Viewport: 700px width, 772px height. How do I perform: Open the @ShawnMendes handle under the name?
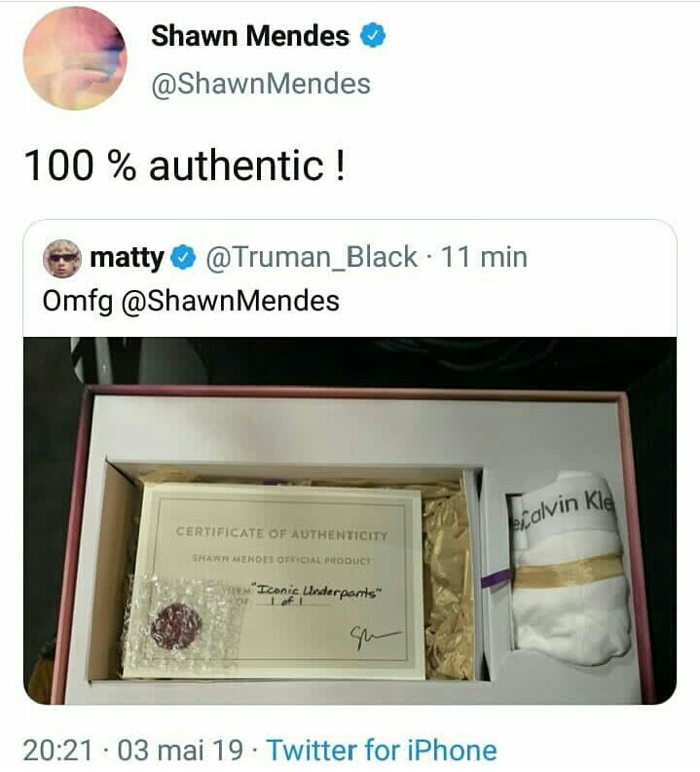coord(261,84)
